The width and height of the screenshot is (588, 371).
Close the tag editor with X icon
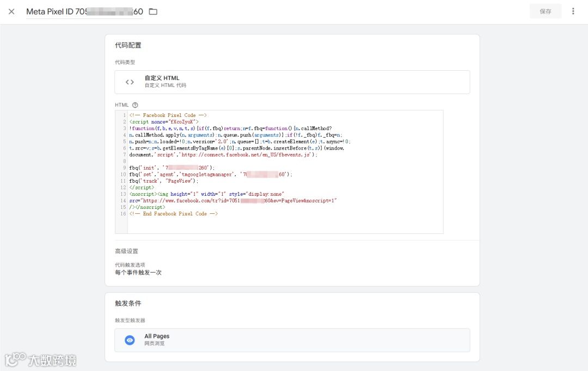(x=11, y=11)
